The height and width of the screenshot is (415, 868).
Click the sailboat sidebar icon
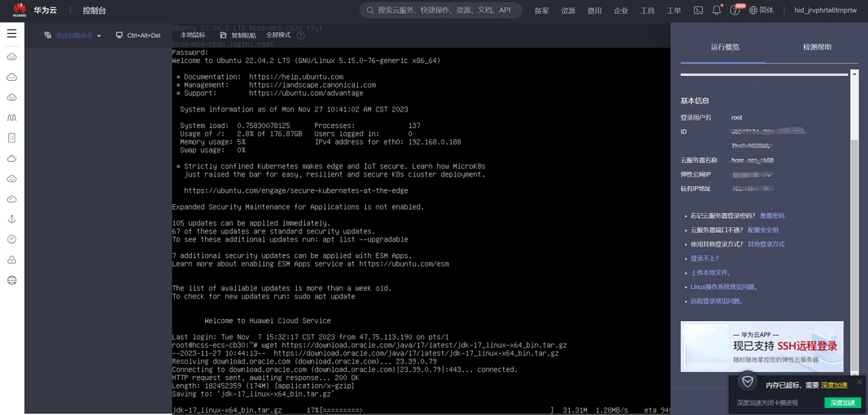pyautogui.click(x=12, y=219)
